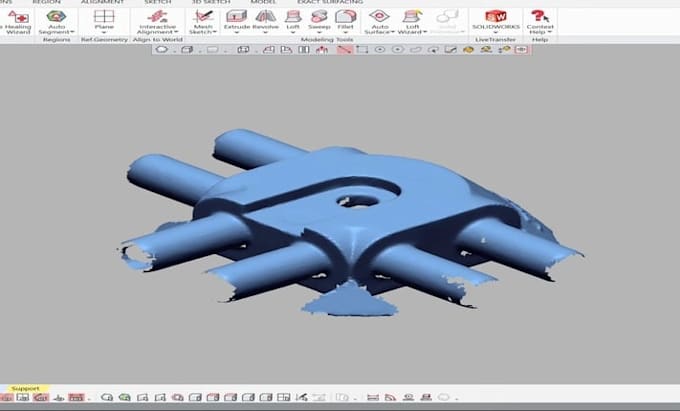
Task: Switch to the SKETCH ribbon tab
Action: (158, 2)
